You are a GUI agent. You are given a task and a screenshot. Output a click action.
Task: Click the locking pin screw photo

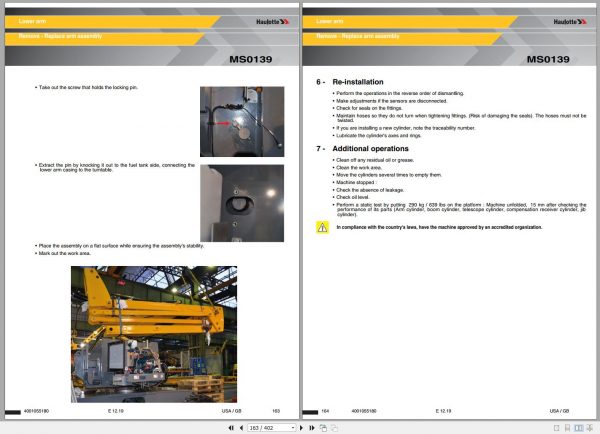[x=242, y=122]
